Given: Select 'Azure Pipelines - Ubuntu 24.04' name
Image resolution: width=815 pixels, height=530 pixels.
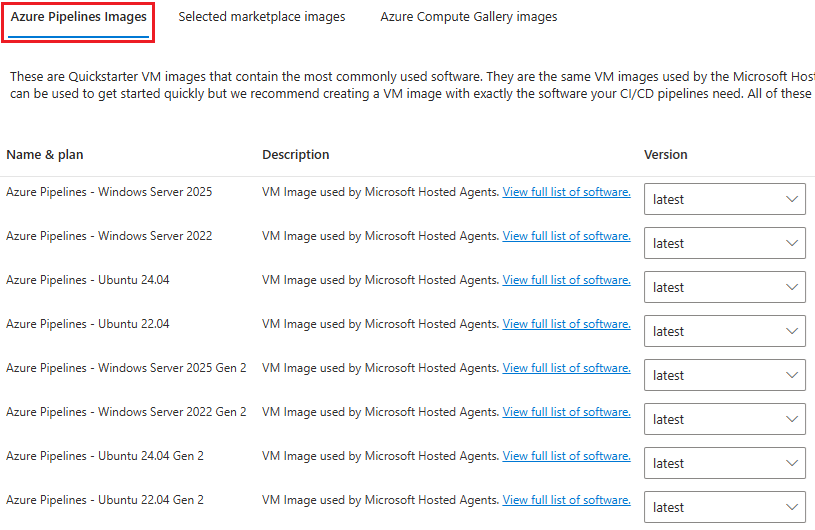Looking at the screenshot, I should (x=88, y=280).
